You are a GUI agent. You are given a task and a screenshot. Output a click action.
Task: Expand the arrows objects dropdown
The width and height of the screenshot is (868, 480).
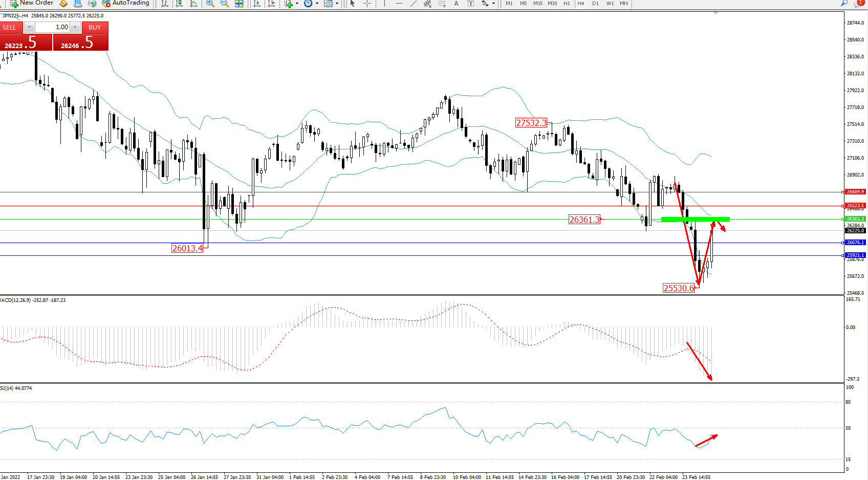click(493, 4)
